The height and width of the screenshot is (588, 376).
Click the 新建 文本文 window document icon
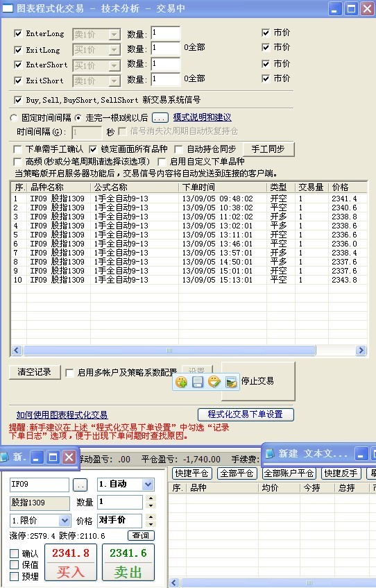coord(270,454)
